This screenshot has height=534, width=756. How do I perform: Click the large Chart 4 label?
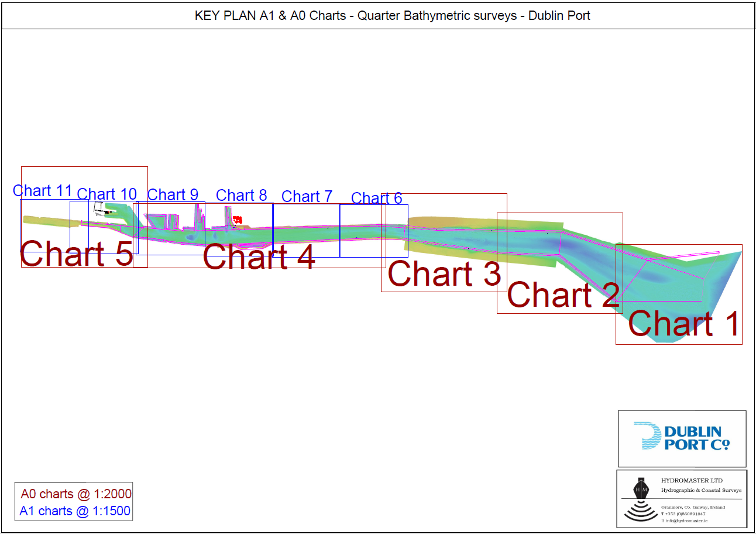click(x=259, y=257)
